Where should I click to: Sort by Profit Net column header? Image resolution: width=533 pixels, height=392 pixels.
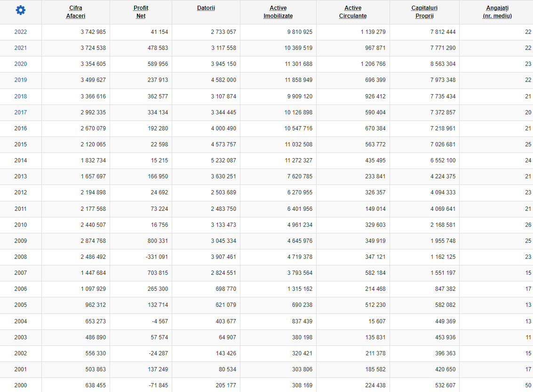pyautogui.click(x=141, y=12)
